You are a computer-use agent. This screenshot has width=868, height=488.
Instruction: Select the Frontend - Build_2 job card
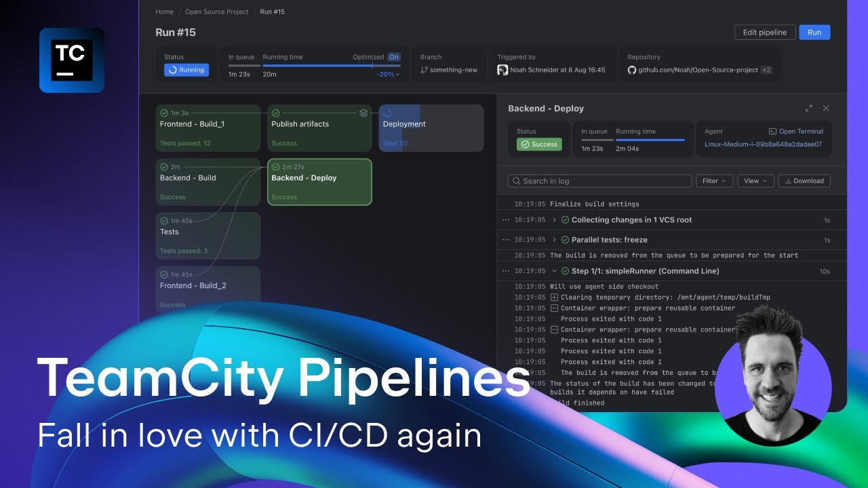208,289
